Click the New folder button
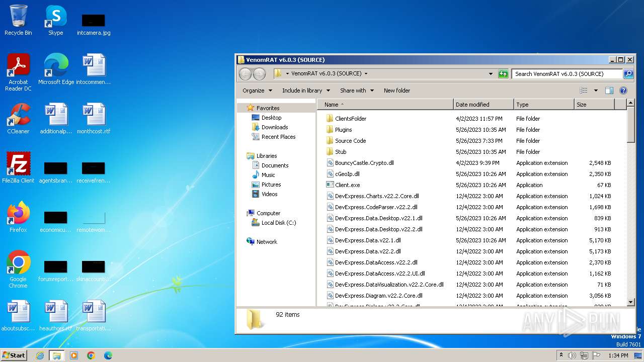Viewport: 644px width, 362px height. (x=397, y=90)
